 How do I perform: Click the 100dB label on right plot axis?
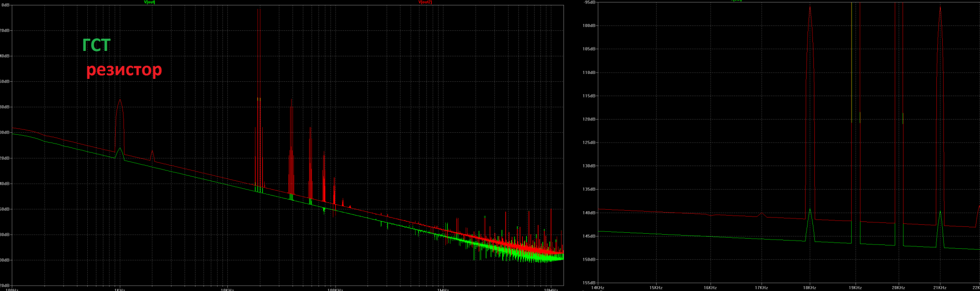pos(589,25)
